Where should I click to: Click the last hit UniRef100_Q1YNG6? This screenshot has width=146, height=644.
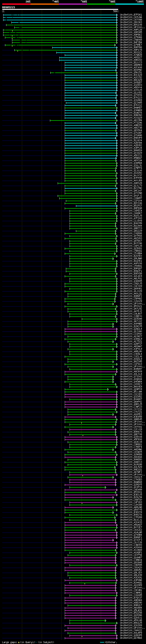(131, 638)
